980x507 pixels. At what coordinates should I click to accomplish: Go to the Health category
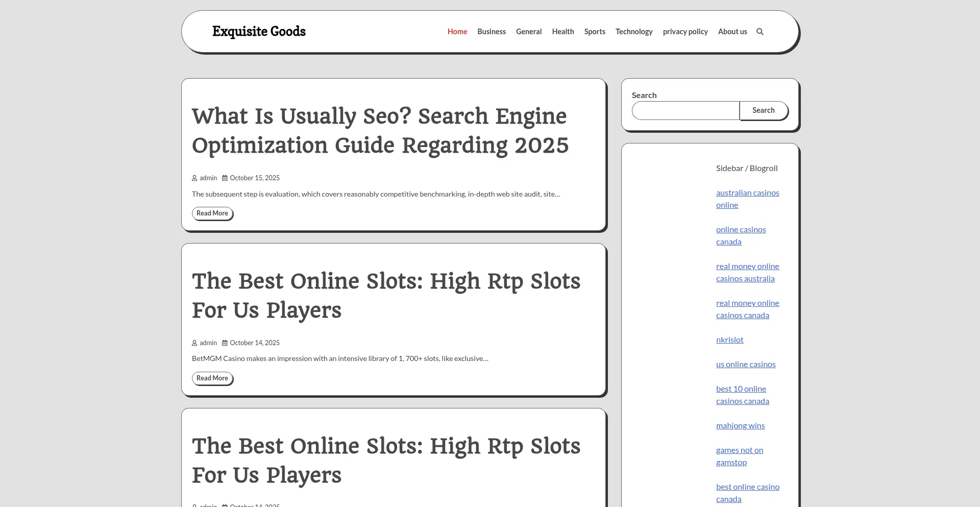pyautogui.click(x=562, y=32)
